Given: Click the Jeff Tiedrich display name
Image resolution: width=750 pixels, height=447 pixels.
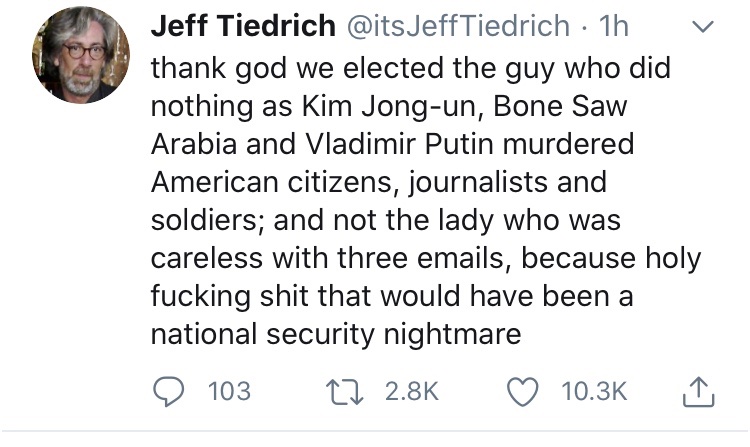Looking at the screenshot, I should click(x=241, y=27).
